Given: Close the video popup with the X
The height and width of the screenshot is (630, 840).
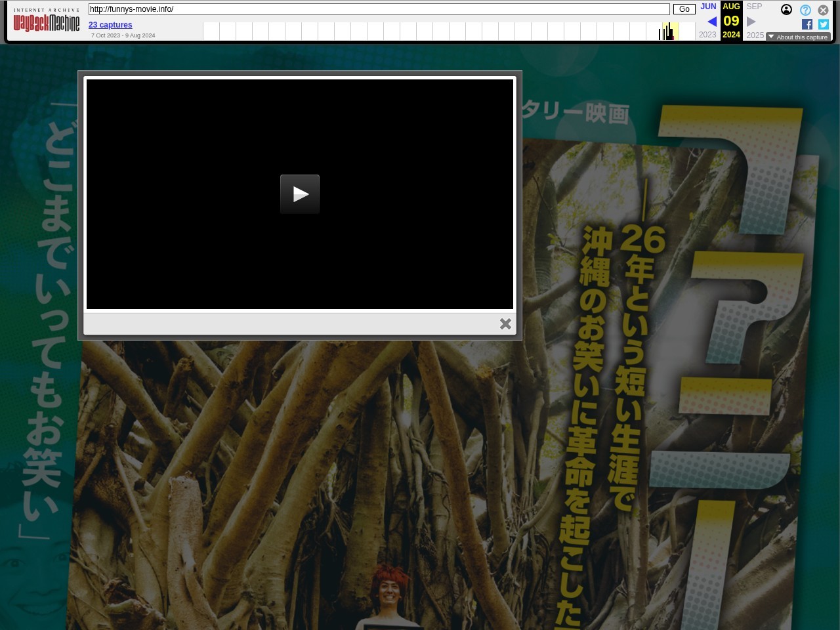Looking at the screenshot, I should (505, 324).
